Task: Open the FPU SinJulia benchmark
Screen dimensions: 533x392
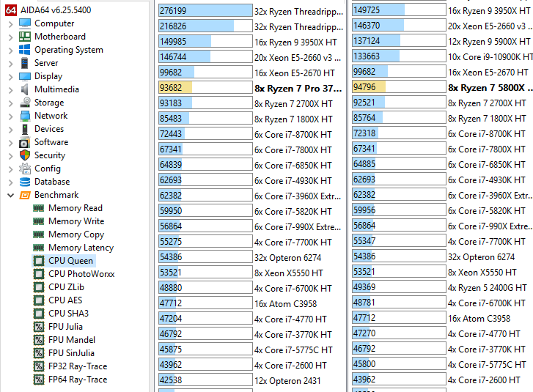Action: (x=71, y=353)
